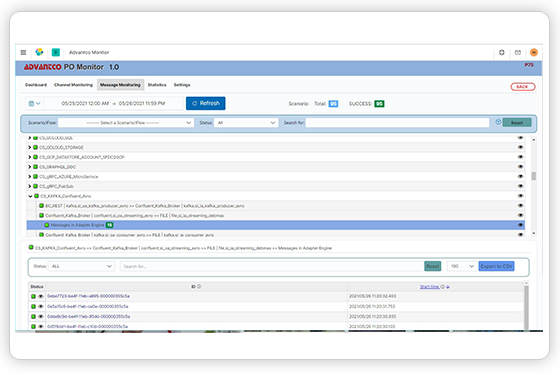Click the info icon beside the Start time header
Viewport: 560px width, 373px height.
point(442,287)
